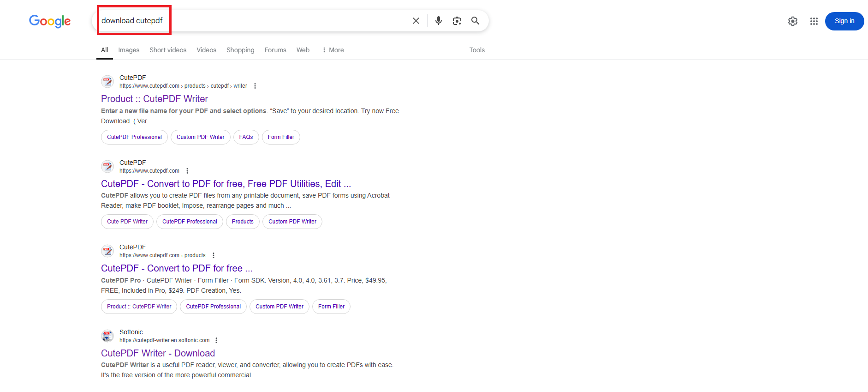The image size is (868, 392).
Task: Open the Tools options
Action: [x=476, y=50]
